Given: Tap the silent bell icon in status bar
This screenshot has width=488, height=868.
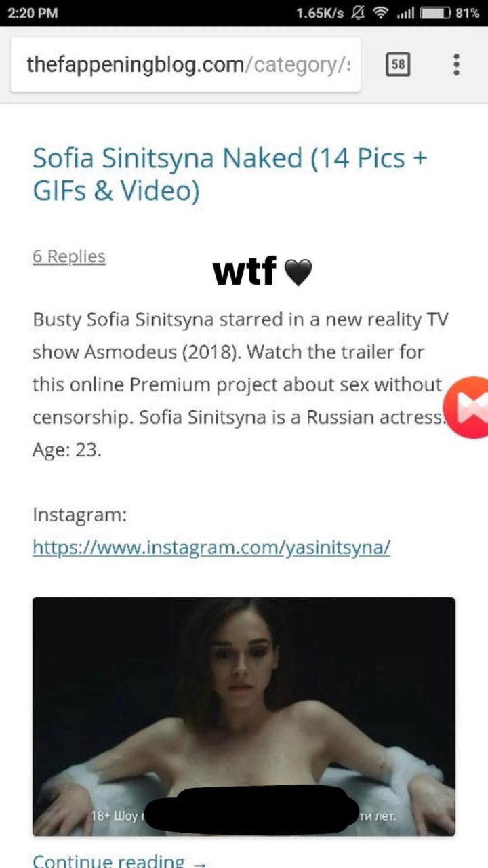Looking at the screenshot, I should point(361,13).
